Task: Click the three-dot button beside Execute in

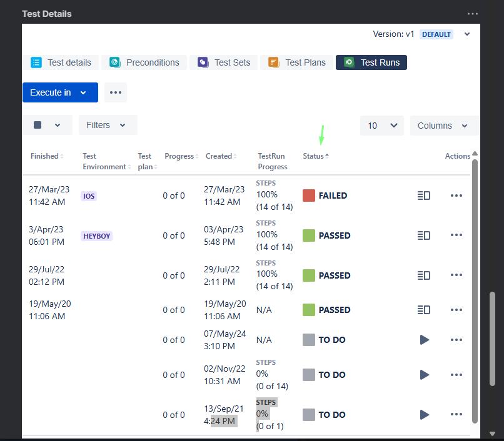Action: 115,92
